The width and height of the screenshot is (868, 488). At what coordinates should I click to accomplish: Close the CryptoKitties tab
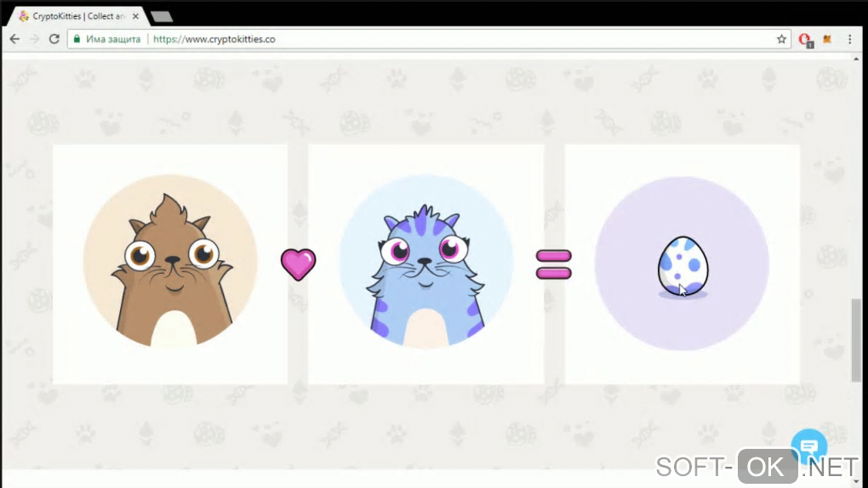[135, 17]
